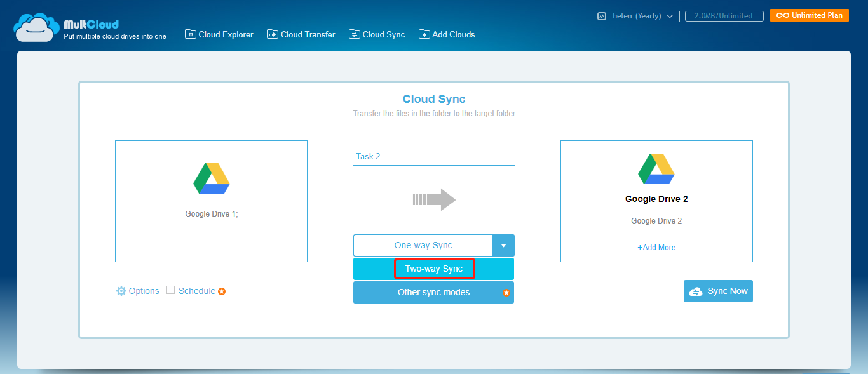Choose Two-way Sync option
The width and height of the screenshot is (868, 374).
pos(434,269)
